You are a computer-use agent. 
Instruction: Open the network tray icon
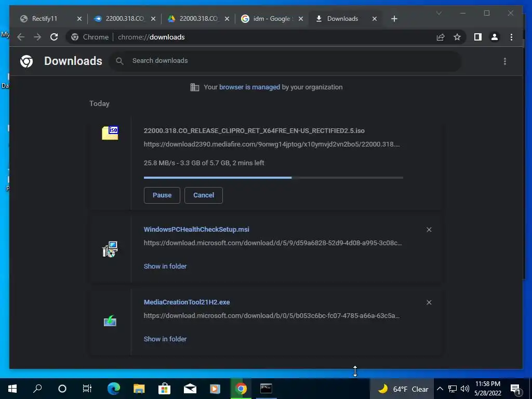pyautogui.click(x=453, y=389)
